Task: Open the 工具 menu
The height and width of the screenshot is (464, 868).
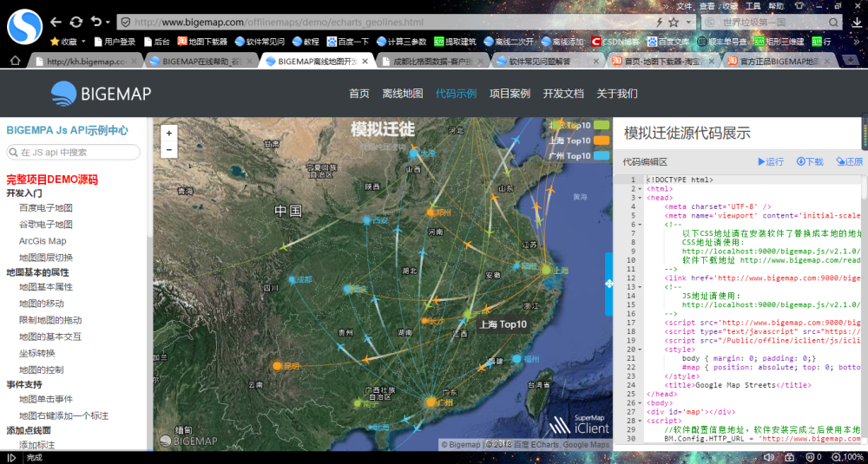Action: [x=753, y=6]
